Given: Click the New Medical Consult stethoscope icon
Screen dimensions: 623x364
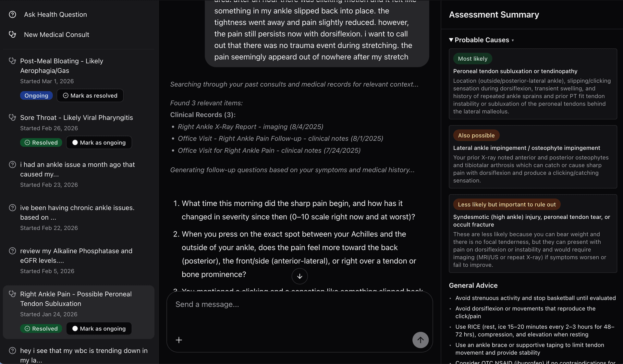Looking at the screenshot, I should (12, 34).
